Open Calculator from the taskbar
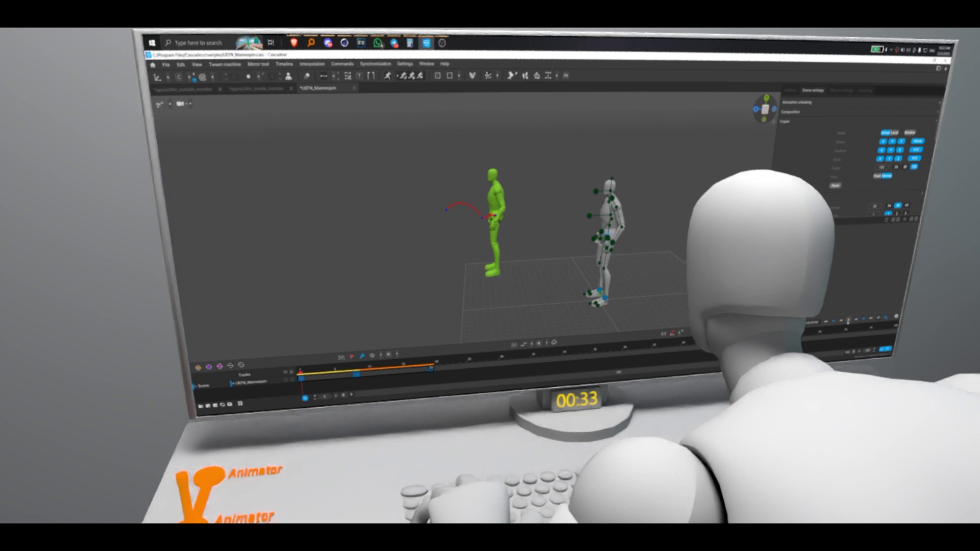The height and width of the screenshot is (551, 980). (410, 43)
